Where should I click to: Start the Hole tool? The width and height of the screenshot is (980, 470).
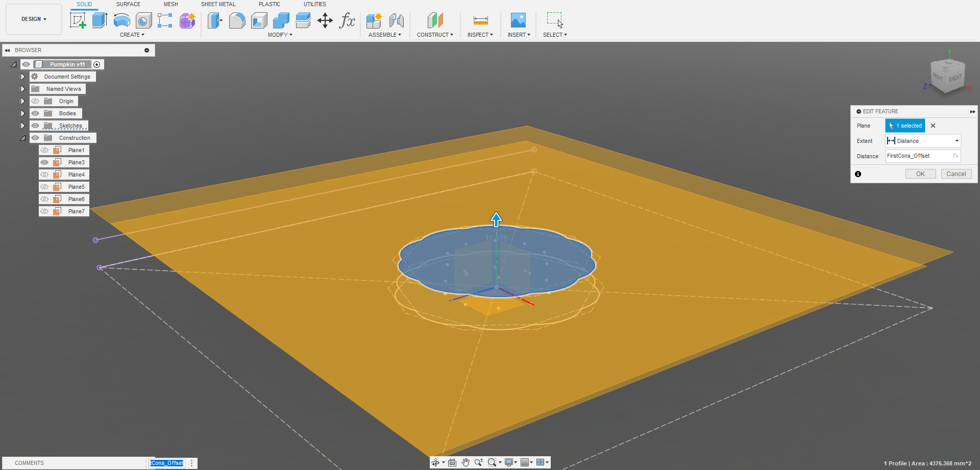pos(144,20)
